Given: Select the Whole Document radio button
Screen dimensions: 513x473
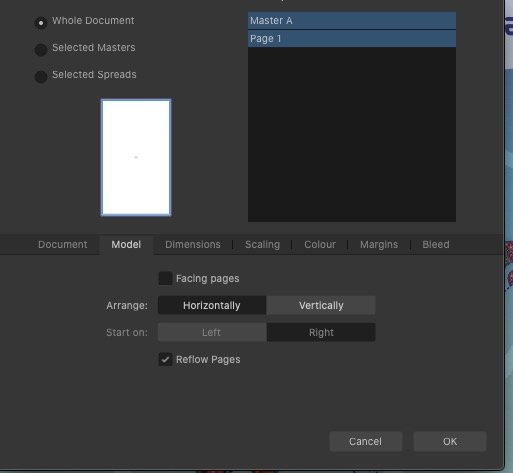Looking at the screenshot, I should click(x=41, y=23).
